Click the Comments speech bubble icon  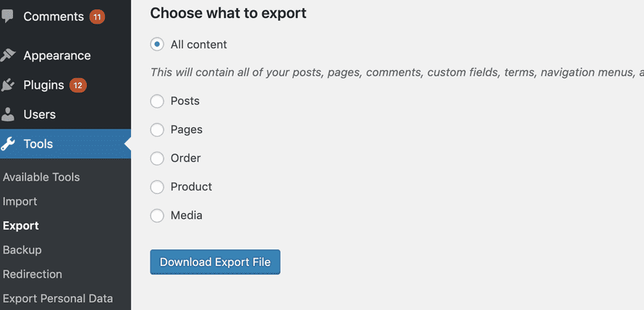[8, 17]
